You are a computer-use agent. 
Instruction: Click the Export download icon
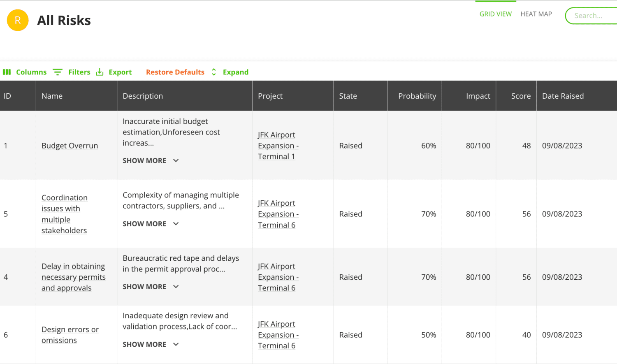click(x=100, y=72)
